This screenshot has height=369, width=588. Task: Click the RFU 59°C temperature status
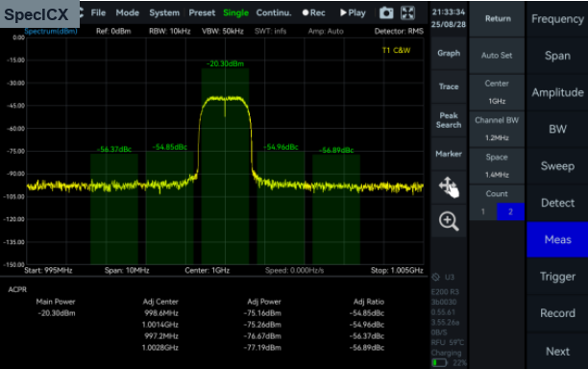pyautogui.click(x=448, y=342)
